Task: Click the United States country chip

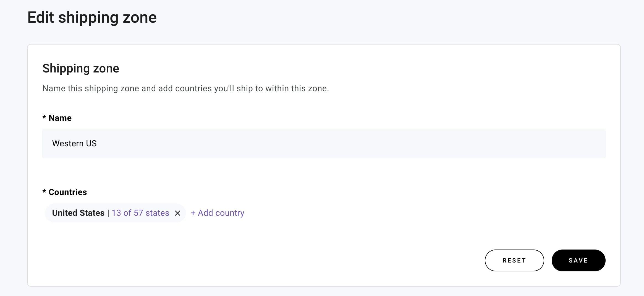Action: click(x=78, y=213)
